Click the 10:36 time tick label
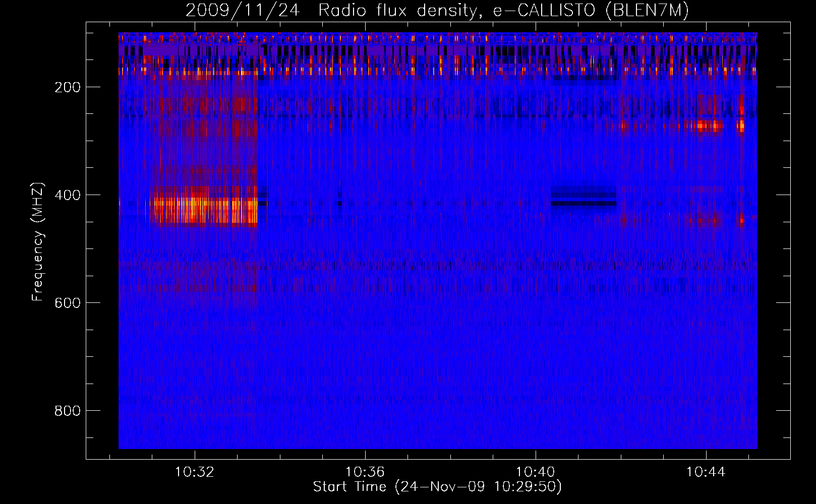816x504 pixels. (x=365, y=472)
